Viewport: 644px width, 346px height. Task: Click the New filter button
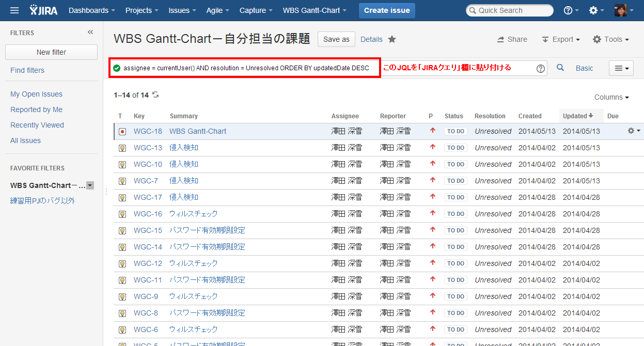51,52
